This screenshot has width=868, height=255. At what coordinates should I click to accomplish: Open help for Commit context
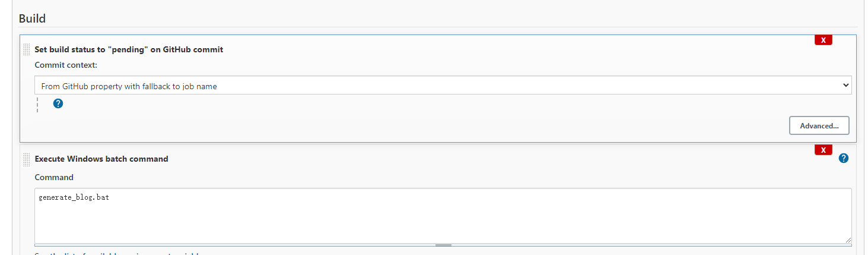(x=58, y=103)
